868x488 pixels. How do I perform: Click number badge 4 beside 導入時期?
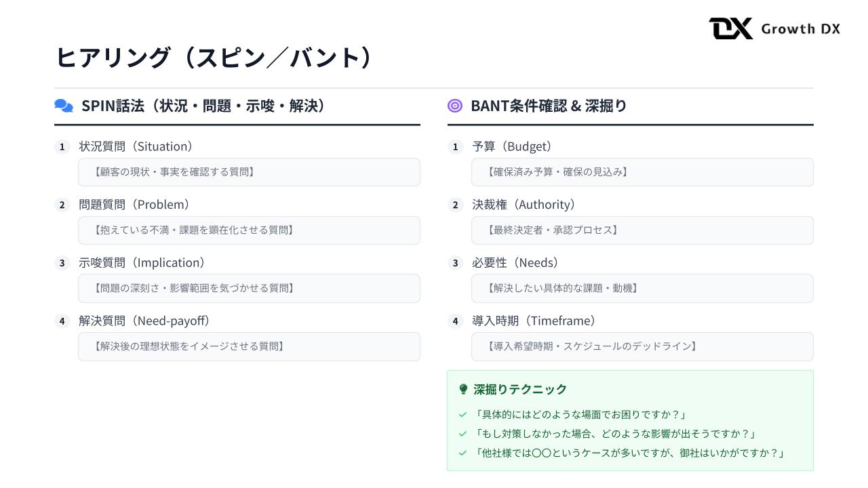click(455, 321)
